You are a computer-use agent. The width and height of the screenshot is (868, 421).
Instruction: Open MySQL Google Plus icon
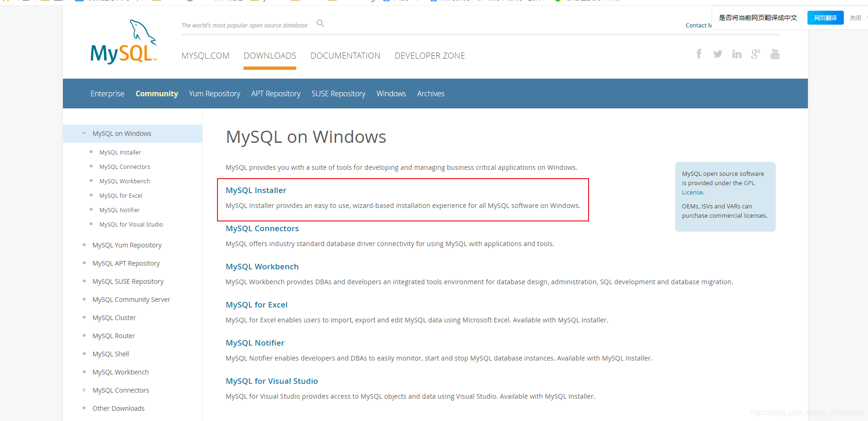click(756, 54)
